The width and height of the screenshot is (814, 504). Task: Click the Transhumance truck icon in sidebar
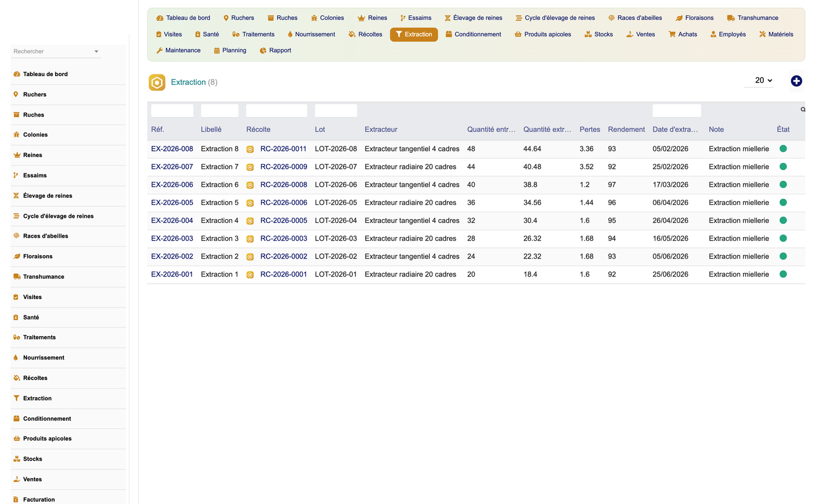17,276
